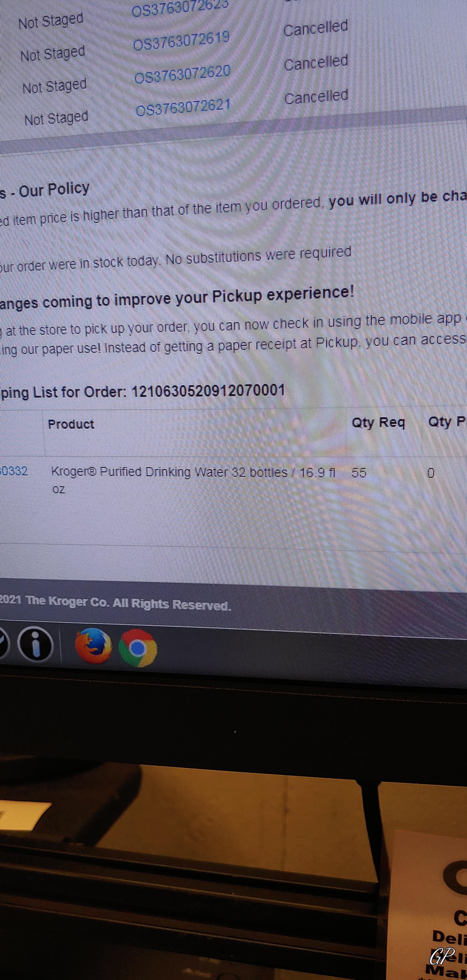467x980 pixels.
Task: Open Google Chrome from the taskbar
Action: [x=138, y=648]
